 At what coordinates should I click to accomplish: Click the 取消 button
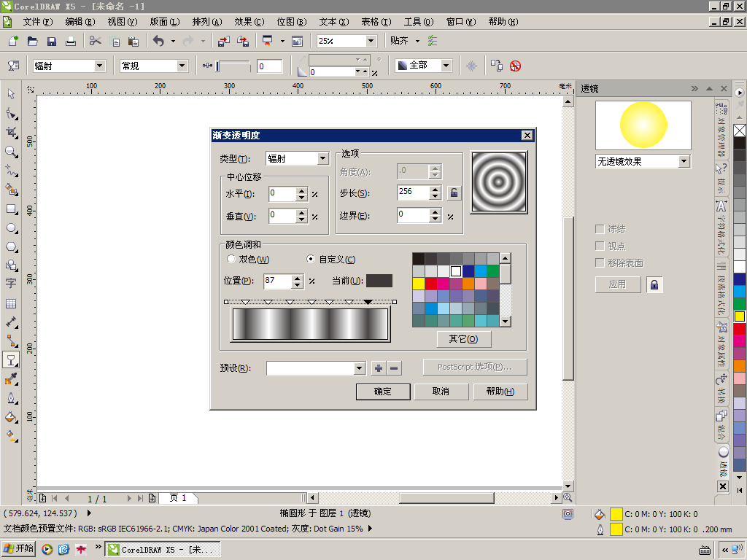tap(441, 392)
